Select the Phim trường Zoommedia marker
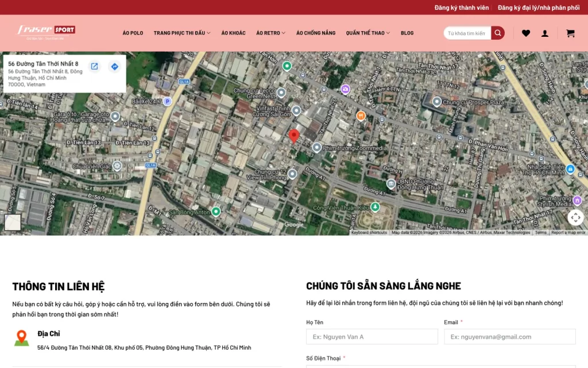 pos(317,148)
